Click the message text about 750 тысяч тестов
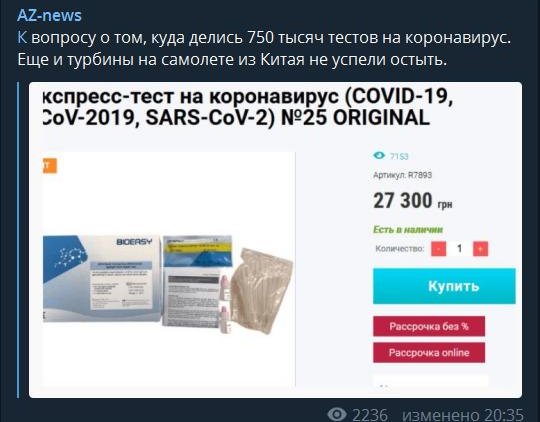The width and height of the screenshot is (540, 422). pyautogui.click(x=264, y=49)
